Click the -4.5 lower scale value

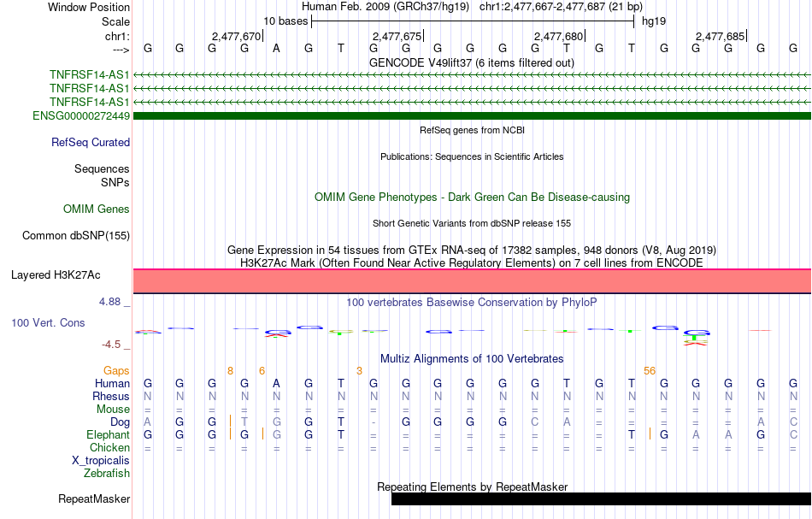point(111,345)
